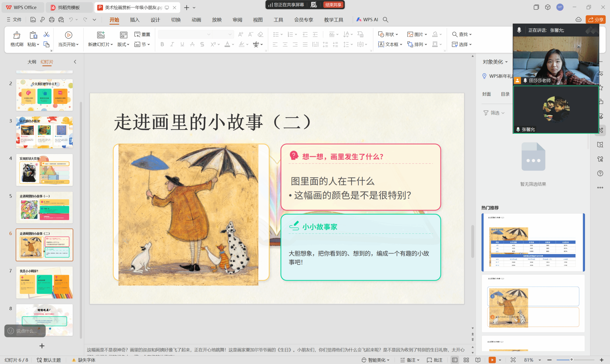Screen dimensions: 610x364
Task: Open the 设计 (Design) ribbon tab
Action: [155, 20]
